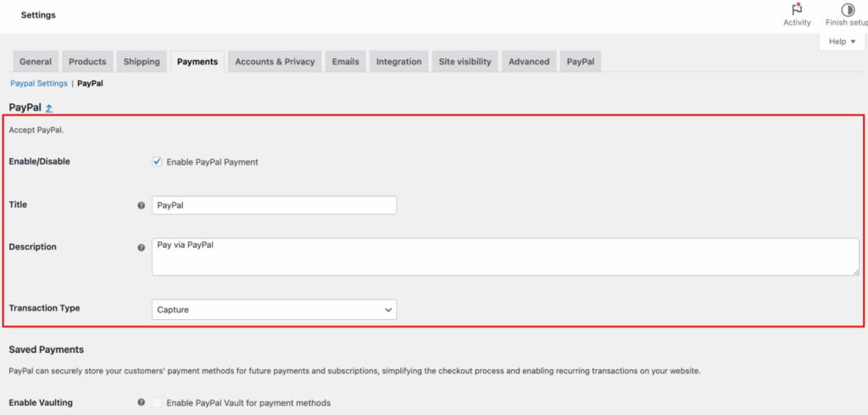The image size is (868, 415).
Task: Open the Site visibility tab
Action: [465, 61]
